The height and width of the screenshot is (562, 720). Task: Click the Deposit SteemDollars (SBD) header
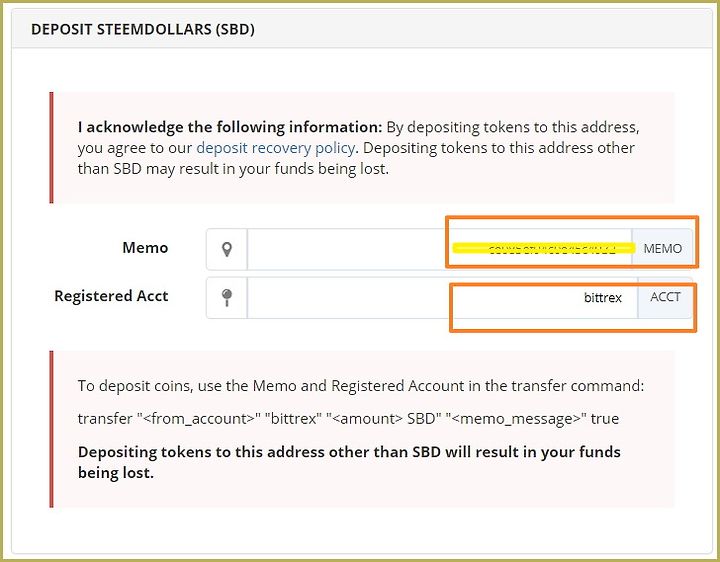click(x=143, y=30)
